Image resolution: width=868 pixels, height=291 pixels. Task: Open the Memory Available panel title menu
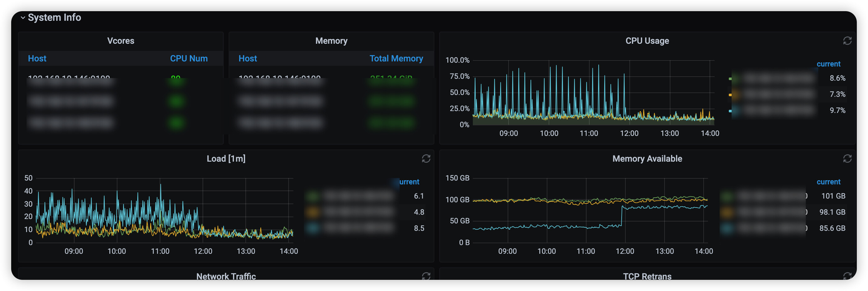pyautogui.click(x=647, y=159)
